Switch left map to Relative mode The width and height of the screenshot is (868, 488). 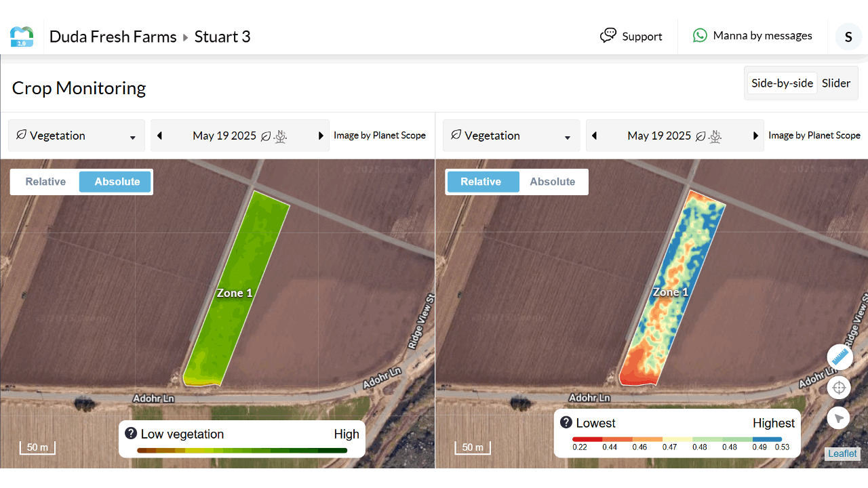tap(45, 182)
